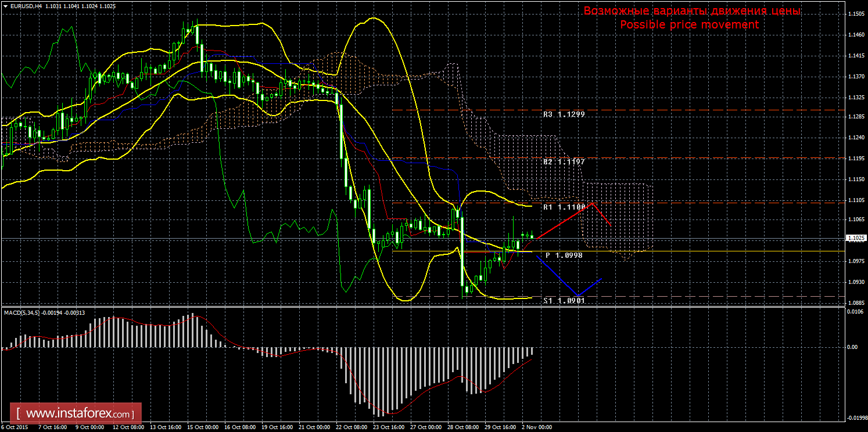This screenshot has width=868, height=432.
Task: Click the R3 1.1299 resistance level label
Action: (x=564, y=114)
